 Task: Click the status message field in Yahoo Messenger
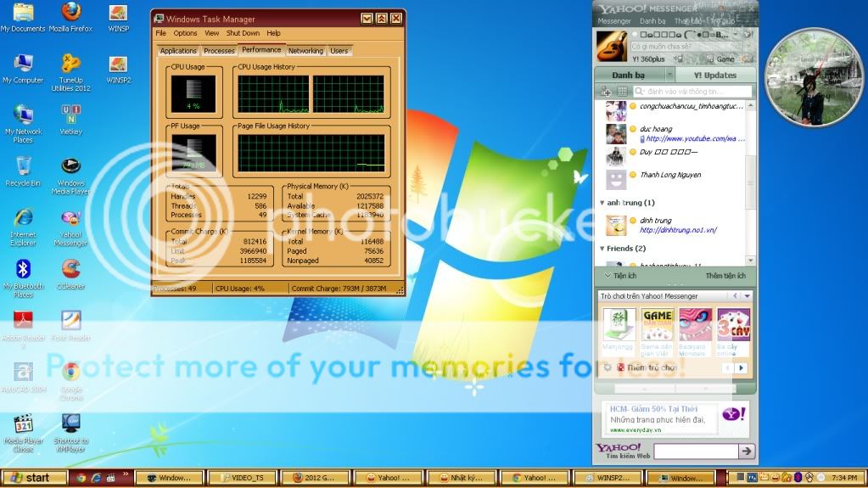pyautogui.click(x=686, y=47)
